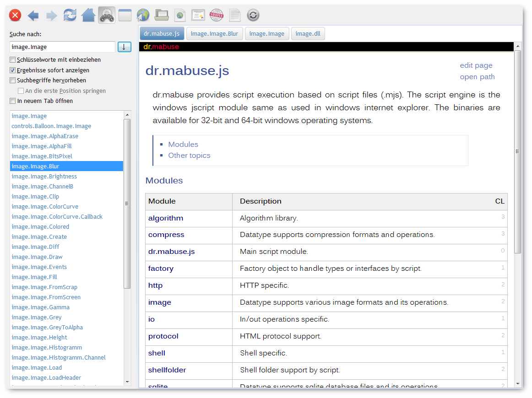The height and width of the screenshot is (398, 532).
Task: Open the image.dll tab
Action: [308, 34]
